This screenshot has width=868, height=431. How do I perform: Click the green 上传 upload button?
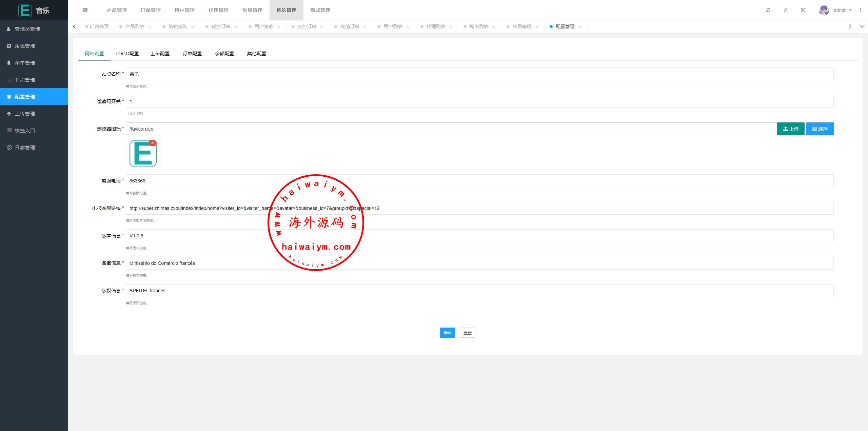[790, 129]
